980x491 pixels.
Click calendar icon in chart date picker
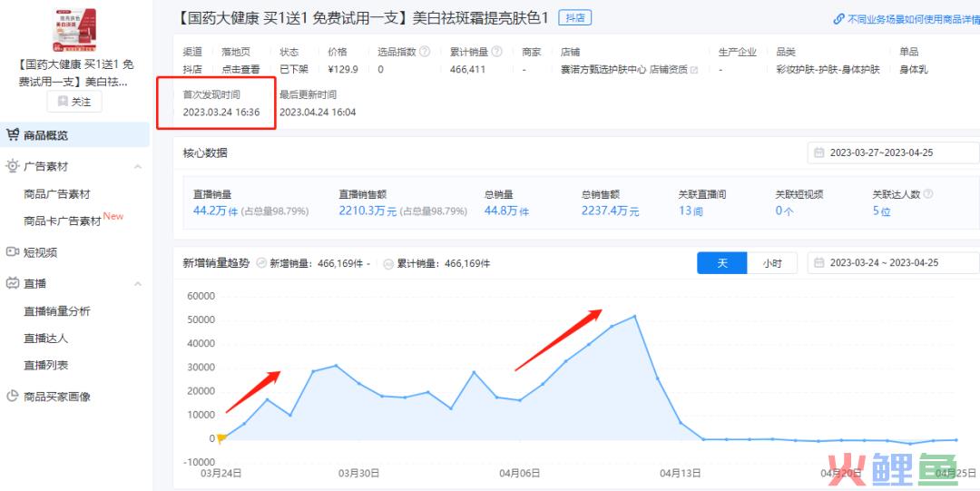pyautogui.click(x=818, y=263)
